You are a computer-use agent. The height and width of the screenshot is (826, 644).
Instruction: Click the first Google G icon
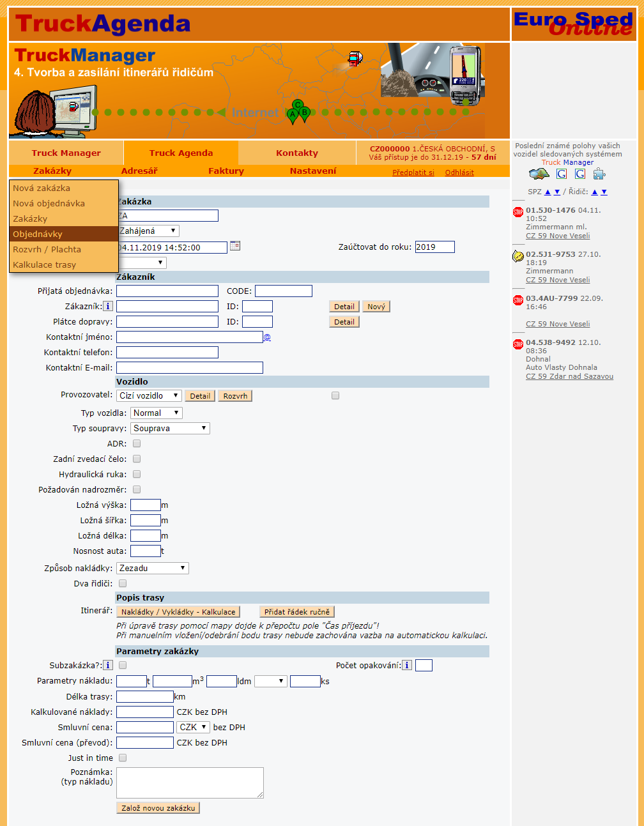562,174
